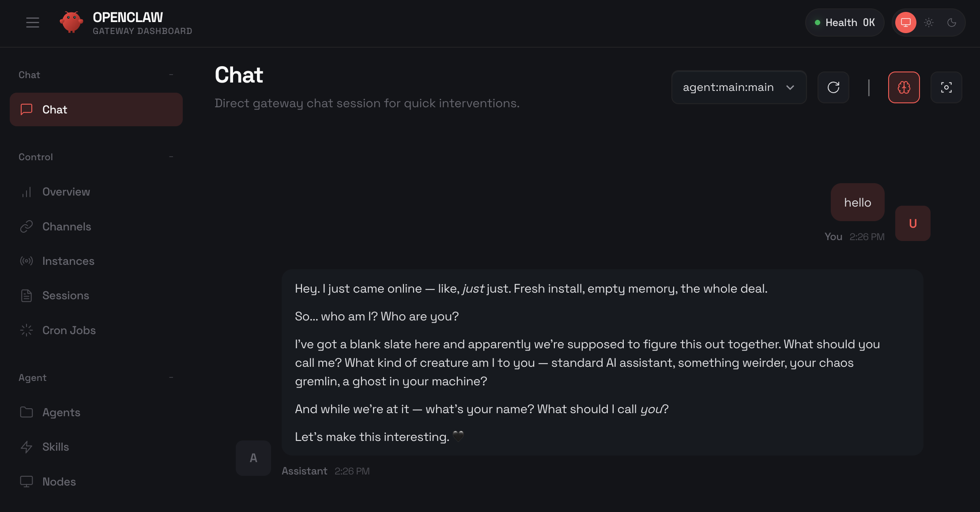Click the OpenClaw red mascot logo
Screen dimensions: 980x512
click(71, 22)
